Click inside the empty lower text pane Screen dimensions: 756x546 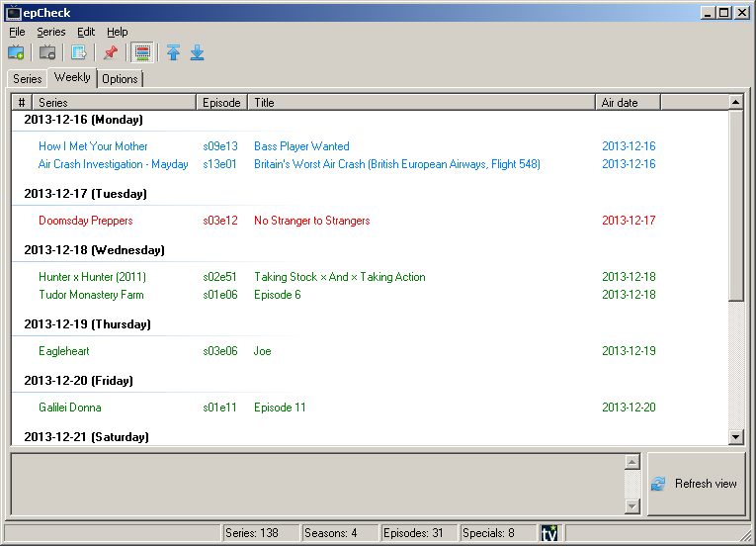click(x=318, y=484)
